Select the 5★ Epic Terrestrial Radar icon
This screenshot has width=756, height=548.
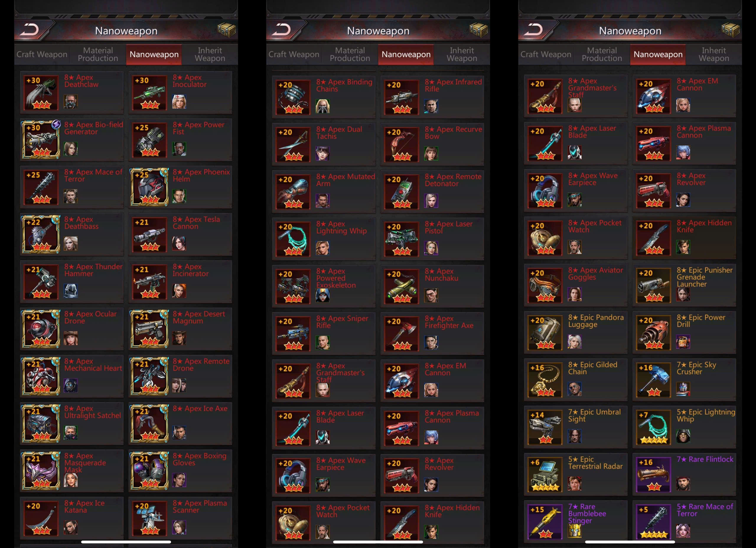tap(545, 475)
